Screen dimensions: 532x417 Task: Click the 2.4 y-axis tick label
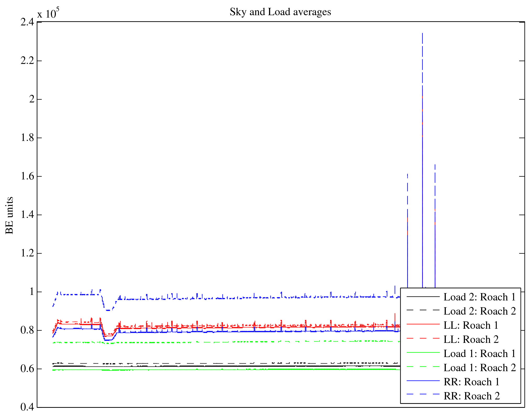[27, 22]
